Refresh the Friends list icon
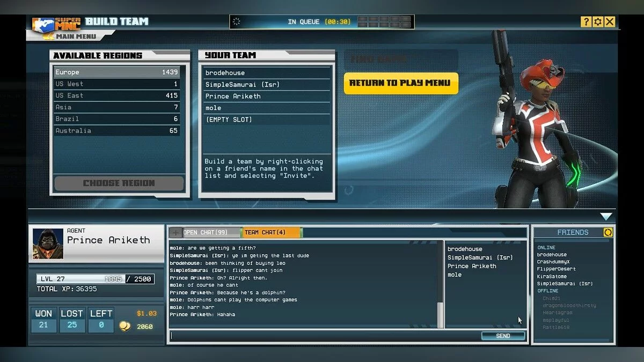The width and height of the screenshot is (644, 362). [608, 232]
